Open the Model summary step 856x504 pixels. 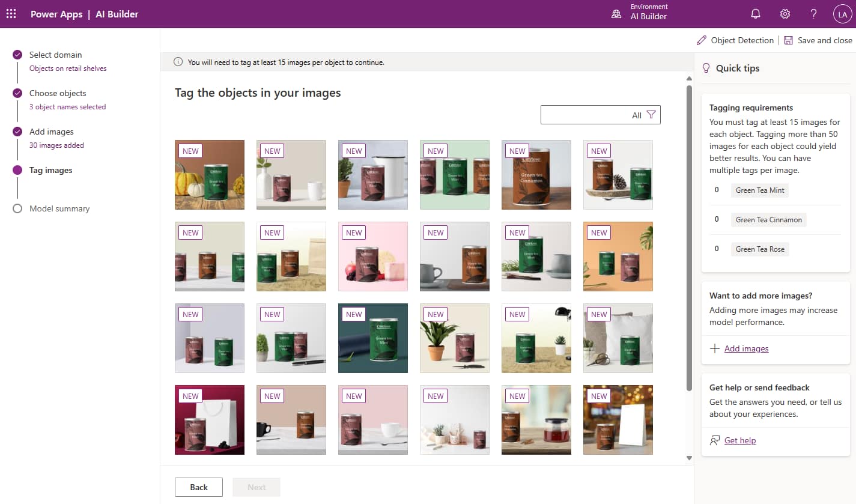click(59, 208)
